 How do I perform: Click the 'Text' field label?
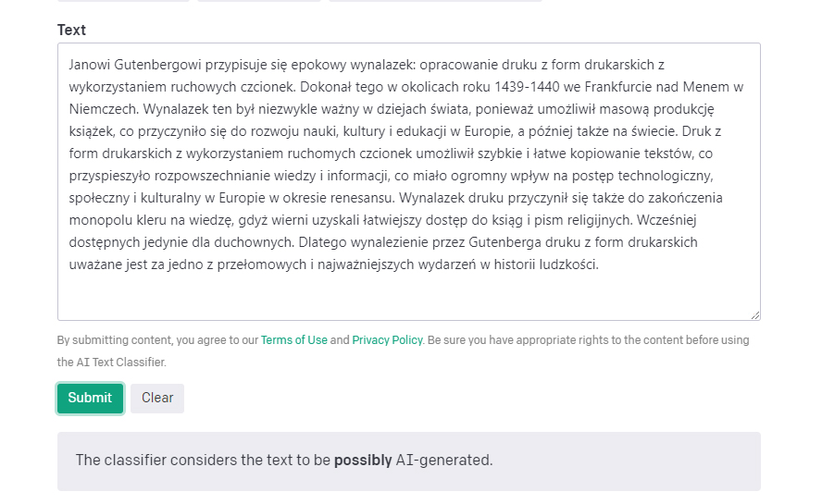pyautogui.click(x=71, y=30)
